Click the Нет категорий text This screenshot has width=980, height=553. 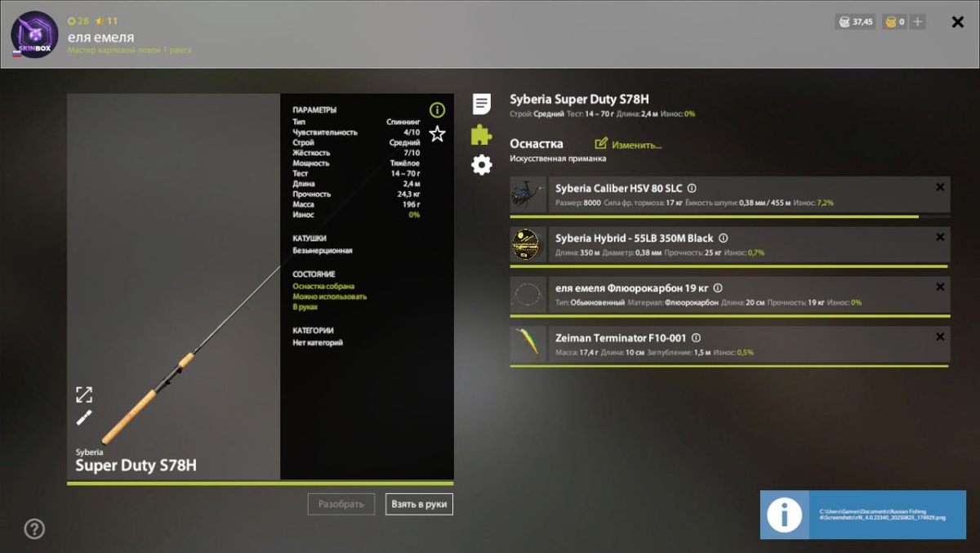pyautogui.click(x=318, y=342)
